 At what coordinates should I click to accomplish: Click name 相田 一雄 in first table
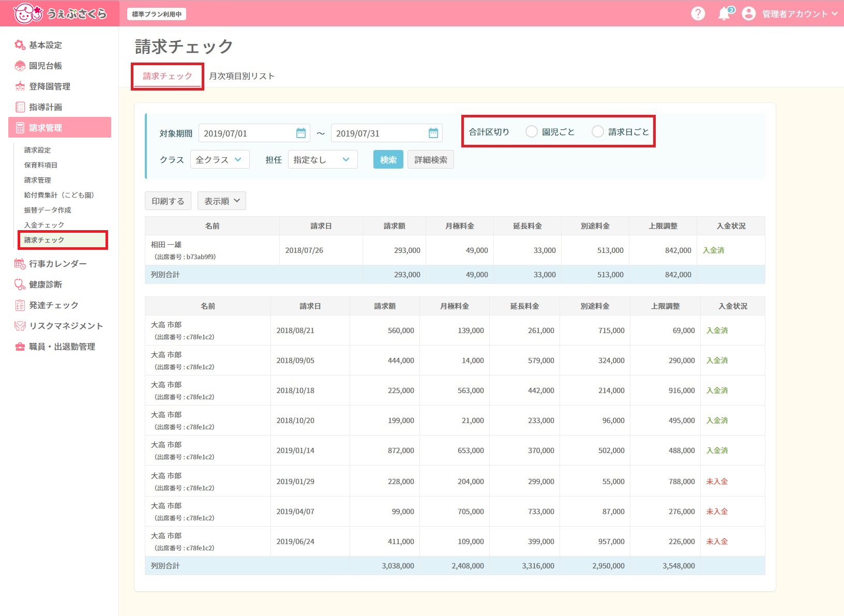click(166, 245)
